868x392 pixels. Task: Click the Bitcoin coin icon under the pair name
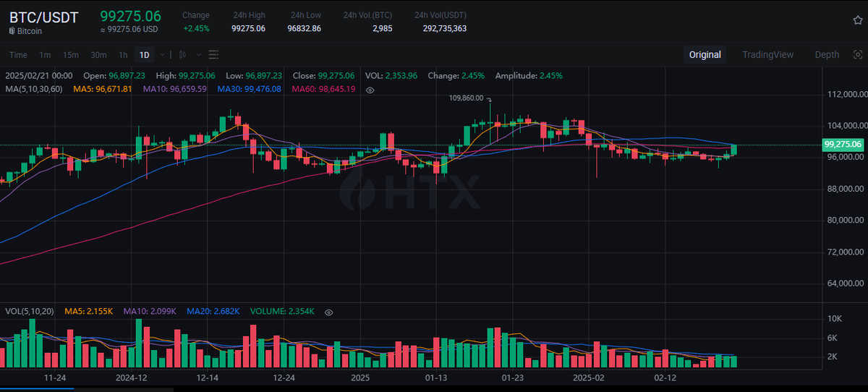click(x=12, y=31)
